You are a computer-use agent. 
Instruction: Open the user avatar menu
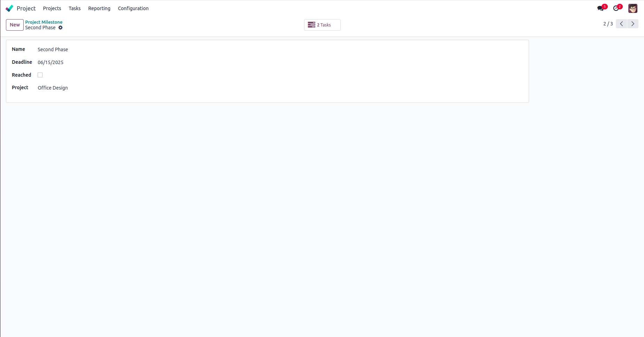point(633,8)
